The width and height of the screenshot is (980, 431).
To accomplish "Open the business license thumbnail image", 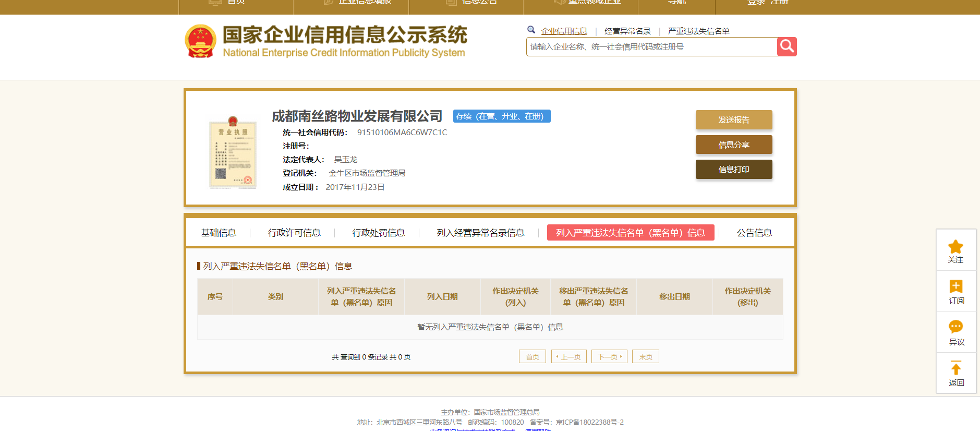I will coord(233,152).
